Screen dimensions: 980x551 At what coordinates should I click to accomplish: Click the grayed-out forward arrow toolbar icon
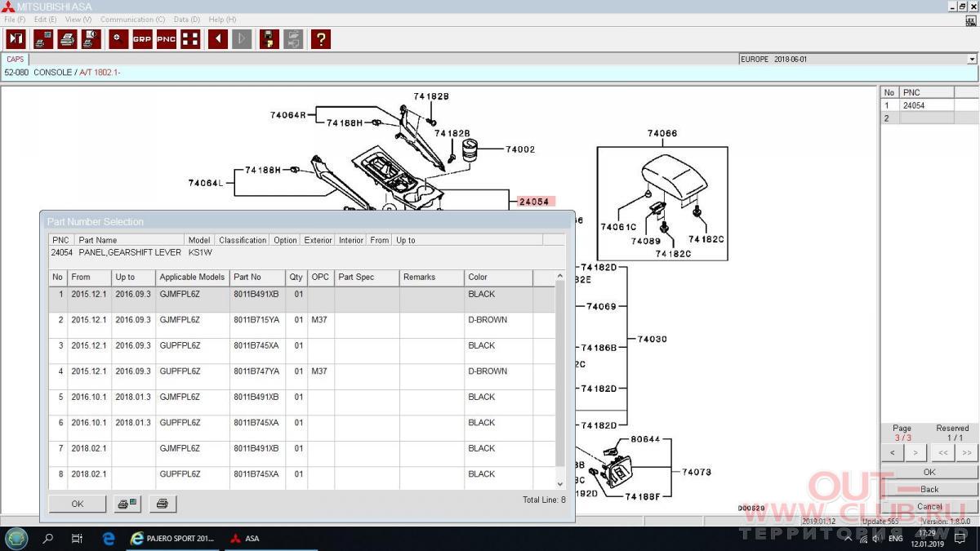tap(241, 38)
